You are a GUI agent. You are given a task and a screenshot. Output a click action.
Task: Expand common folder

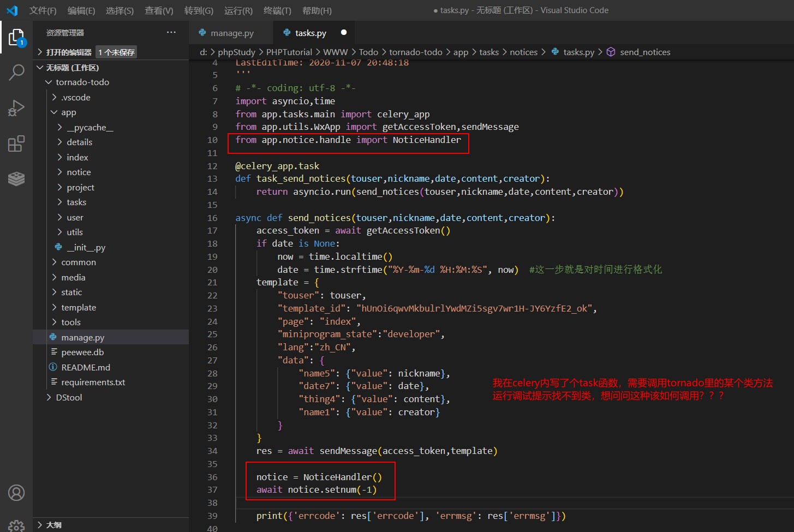click(x=79, y=262)
